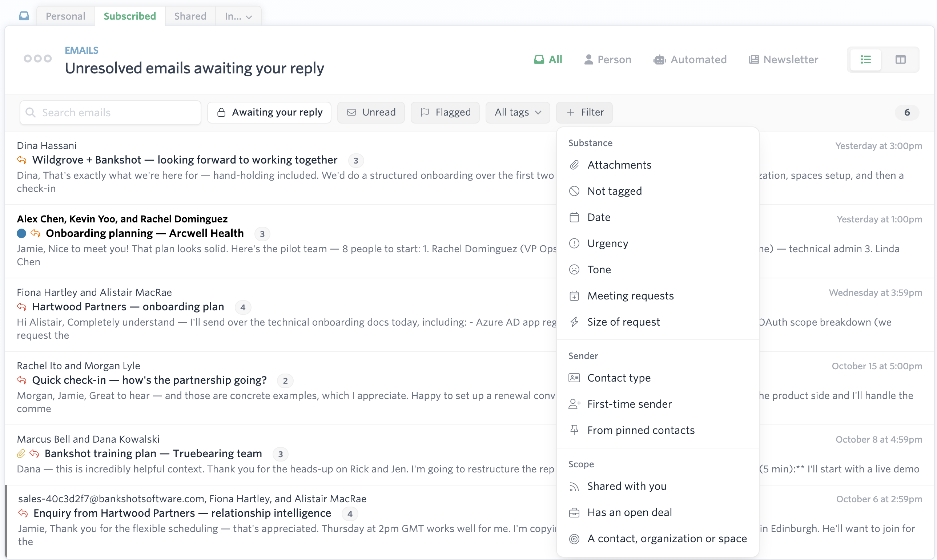This screenshot has height=560, width=937.
Task: Choose First-time sender filter option
Action: click(x=658, y=404)
